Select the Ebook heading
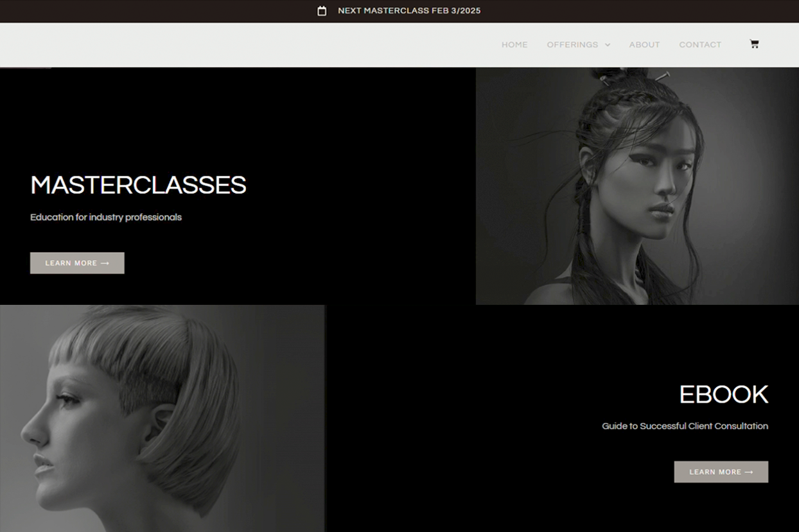 click(723, 395)
